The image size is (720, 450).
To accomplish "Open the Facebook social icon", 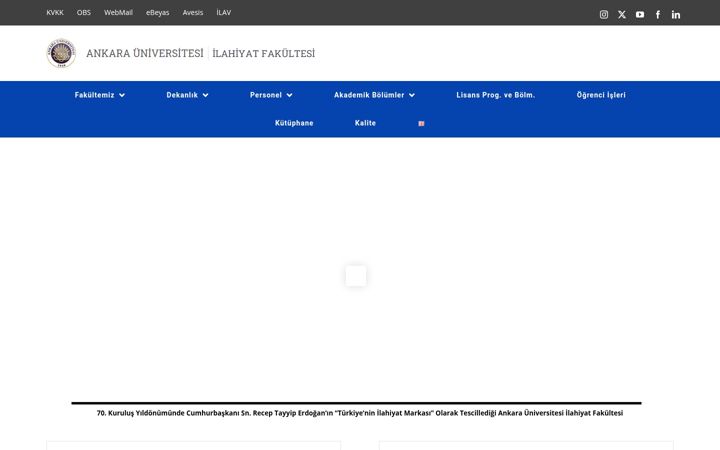I will (658, 15).
